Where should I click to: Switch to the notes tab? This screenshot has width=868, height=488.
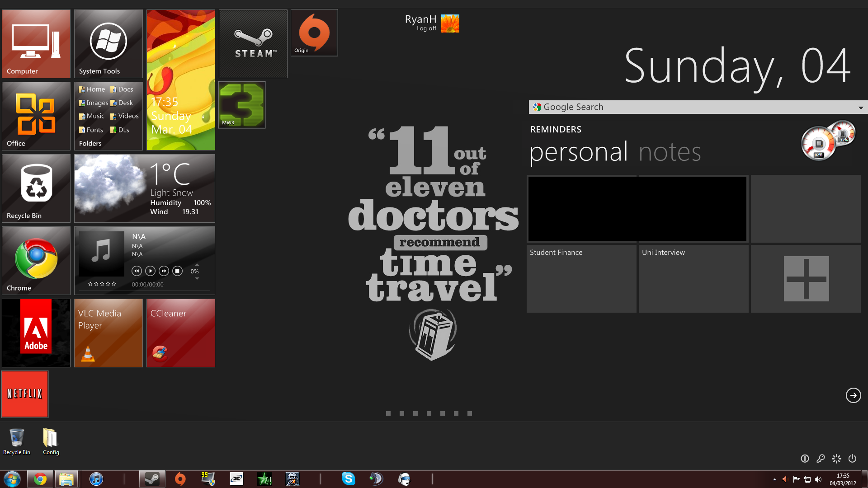point(670,152)
